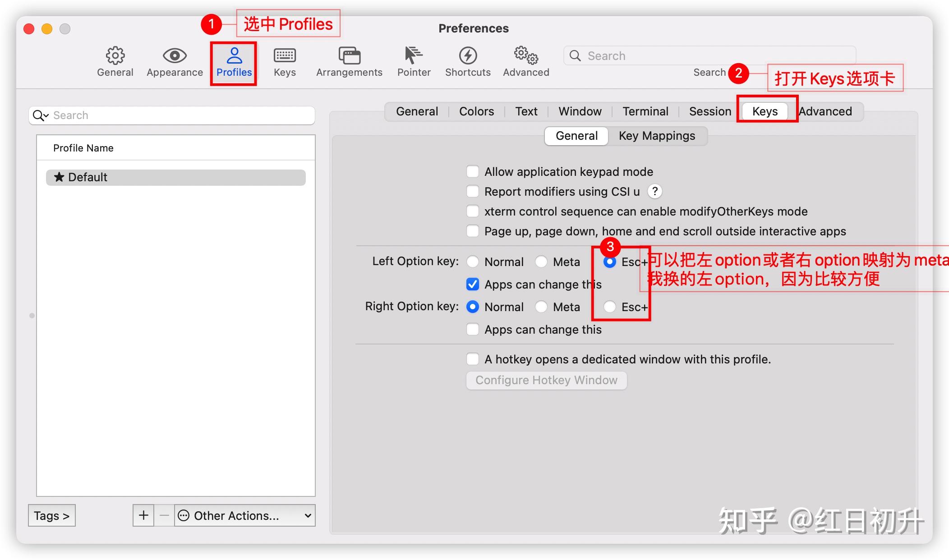Image resolution: width=949 pixels, height=560 pixels.
Task: Open Appearance preferences eye icon
Action: [x=175, y=56]
